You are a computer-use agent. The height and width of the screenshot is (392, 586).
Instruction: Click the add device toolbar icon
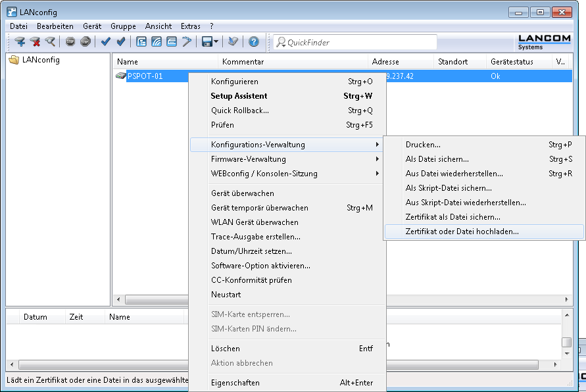[20, 42]
